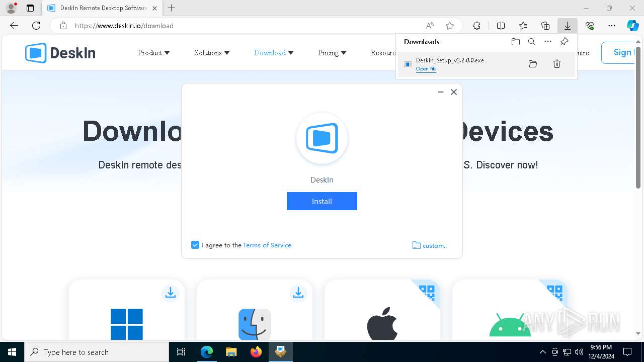Refresh the DeskIn download page
The image size is (644, 362).
tap(36, 26)
